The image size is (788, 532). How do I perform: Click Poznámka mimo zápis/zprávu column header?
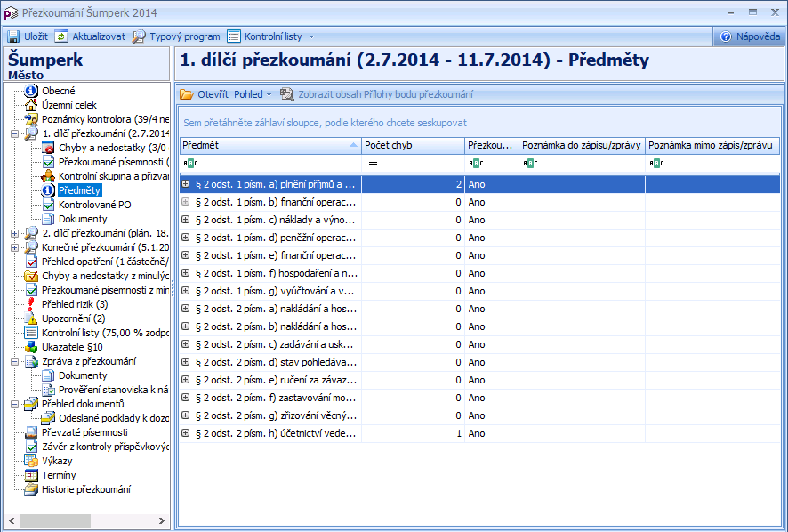[712, 145]
